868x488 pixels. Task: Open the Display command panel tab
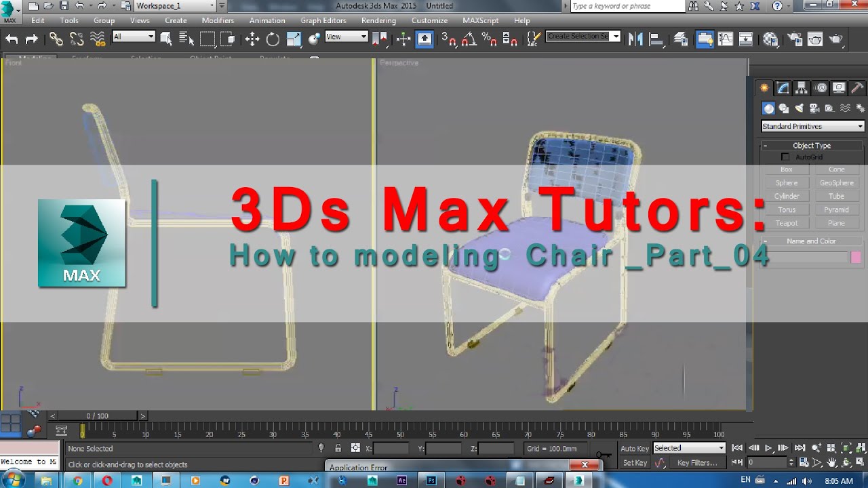[x=839, y=87]
